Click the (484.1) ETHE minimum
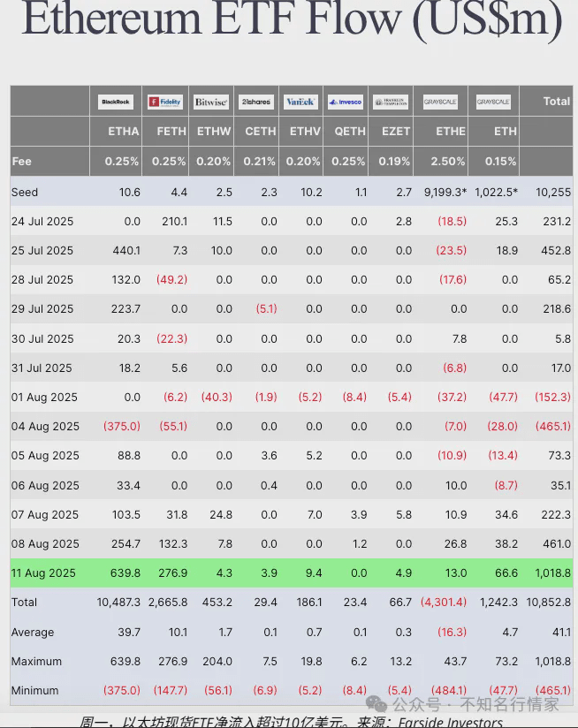578x728 pixels. (448, 691)
